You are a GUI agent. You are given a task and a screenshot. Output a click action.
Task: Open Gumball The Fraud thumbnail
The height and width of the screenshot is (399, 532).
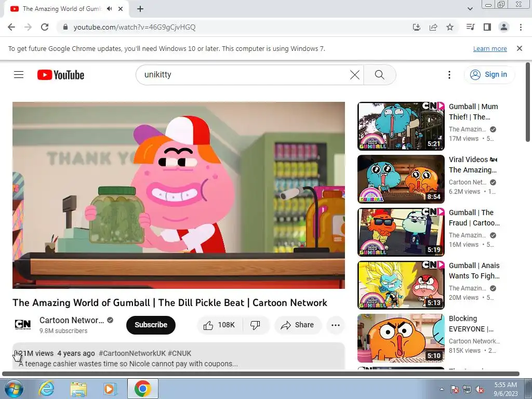point(401,232)
